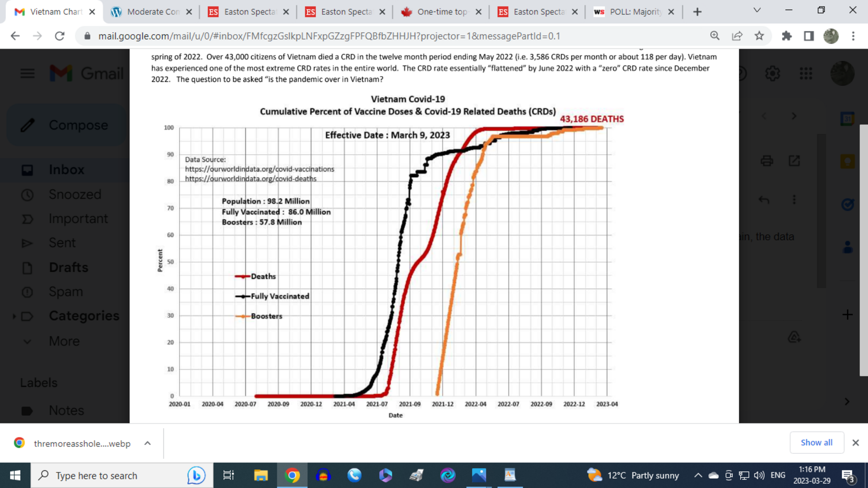868x488 pixels.
Task: Open download item options chevron
Action: click(147, 443)
